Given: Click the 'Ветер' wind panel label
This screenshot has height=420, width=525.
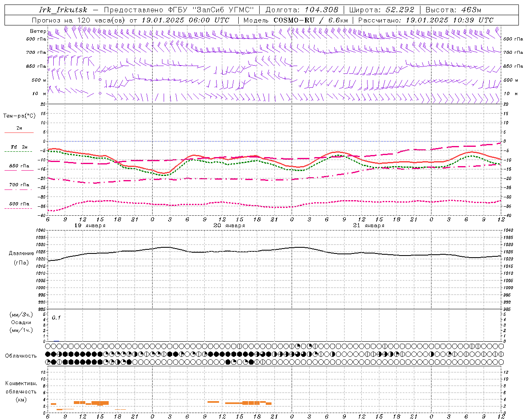Looking at the screenshot, I should pyautogui.click(x=38, y=31).
